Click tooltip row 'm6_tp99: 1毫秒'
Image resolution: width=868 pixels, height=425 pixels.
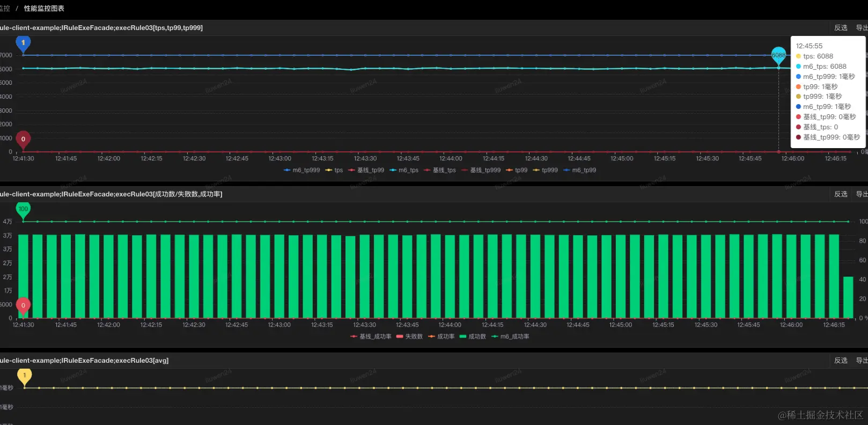coord(823,107)
